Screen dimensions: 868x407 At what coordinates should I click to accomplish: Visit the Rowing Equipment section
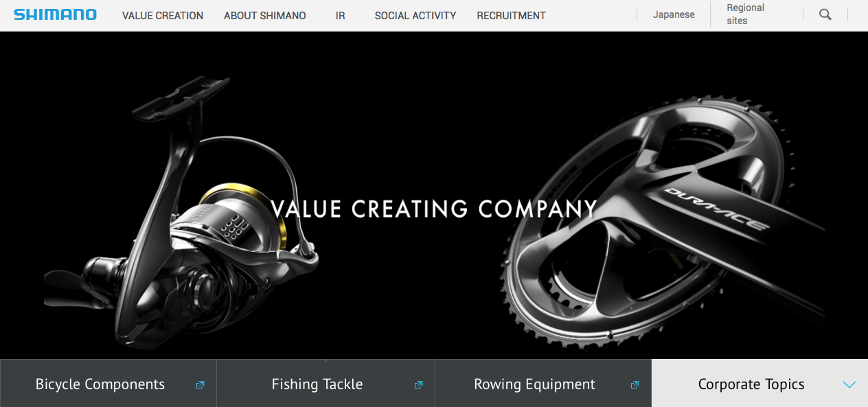pyautogui.click(x=543, y=384)
